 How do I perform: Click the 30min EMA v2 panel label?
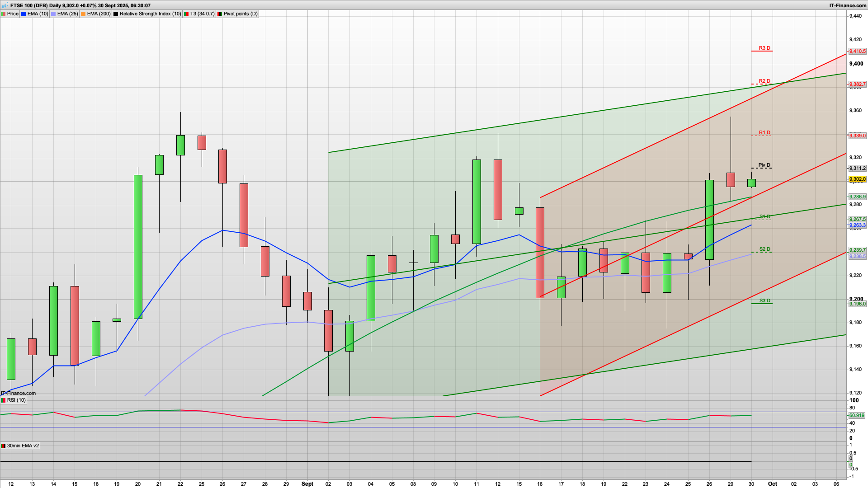[23, 446]
